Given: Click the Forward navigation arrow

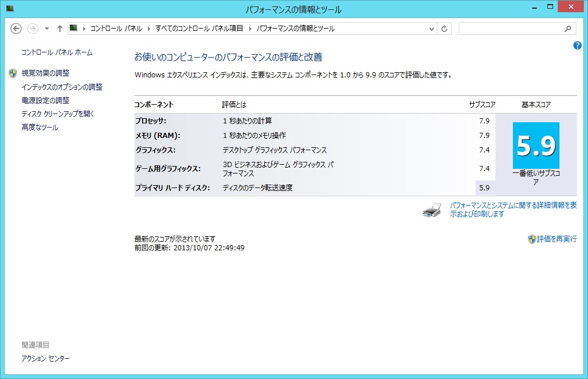Looking at the screenshot, I should point(33,29).
